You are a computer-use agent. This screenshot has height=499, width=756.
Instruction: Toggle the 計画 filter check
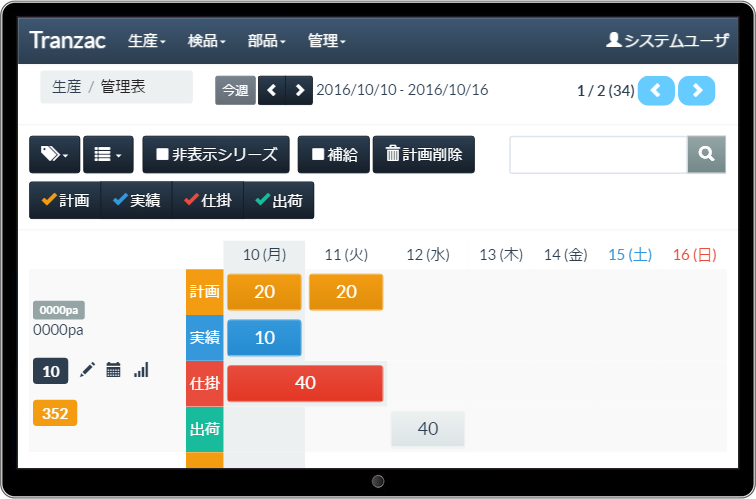pyautogui.click(x=65, y=200)
